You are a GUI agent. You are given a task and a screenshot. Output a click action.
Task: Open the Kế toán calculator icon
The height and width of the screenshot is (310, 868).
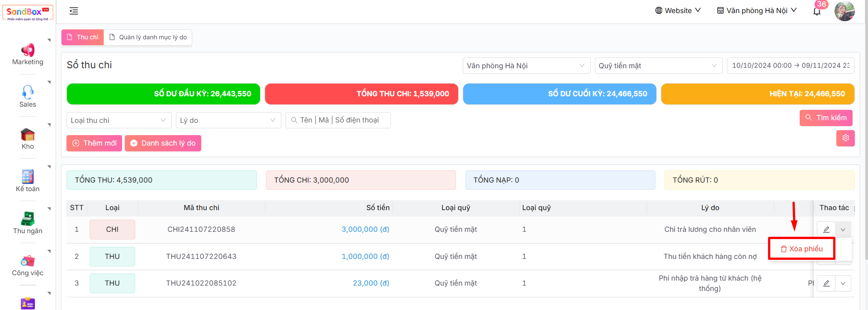coord(28,177)
